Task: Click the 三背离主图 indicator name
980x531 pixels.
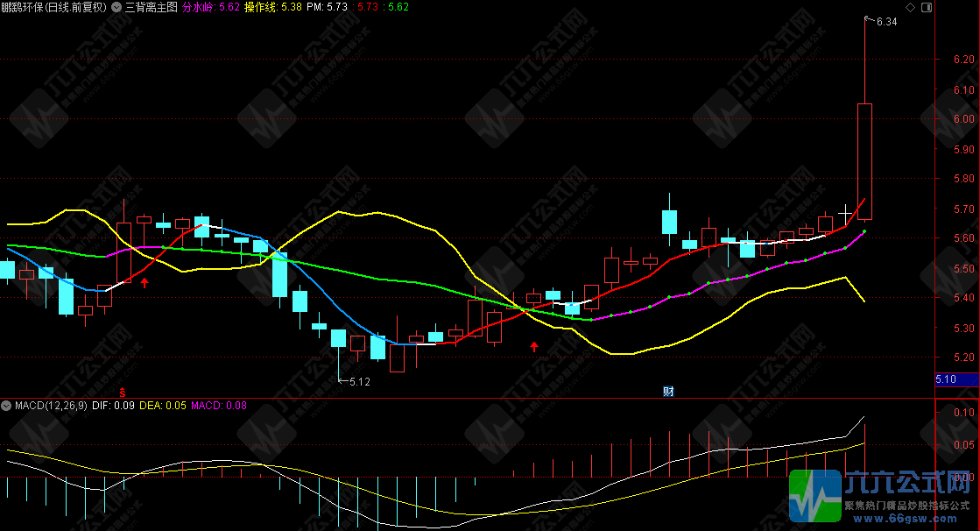Action: [x=151, y=7]
